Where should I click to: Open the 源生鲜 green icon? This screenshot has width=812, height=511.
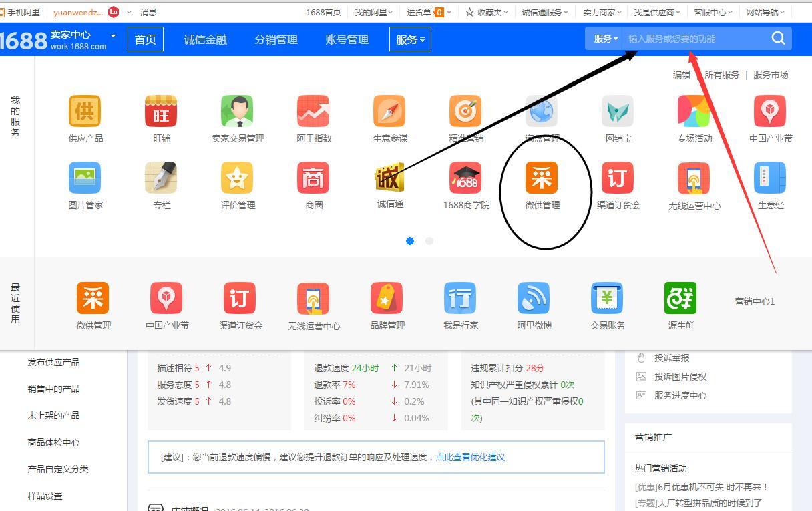coord(680,298)
